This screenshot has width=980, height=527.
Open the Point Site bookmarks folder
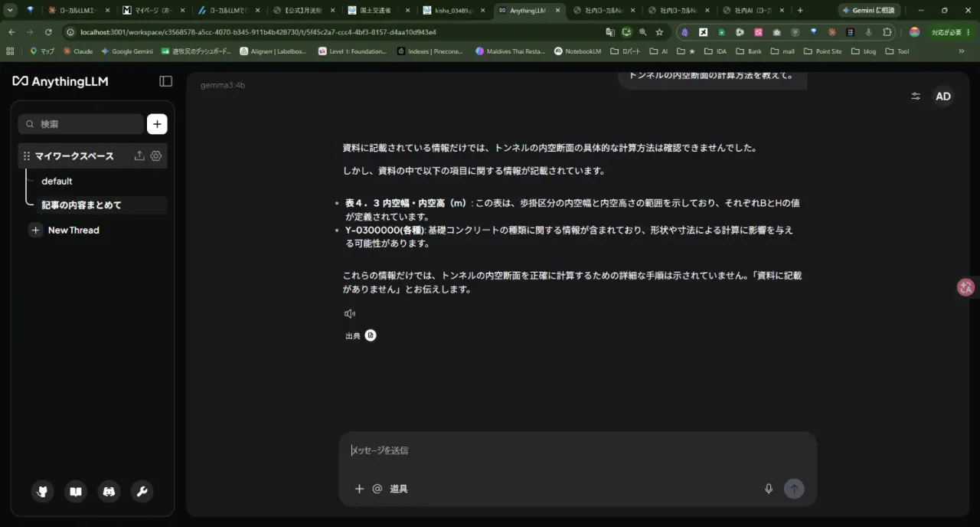click(823, 51)
